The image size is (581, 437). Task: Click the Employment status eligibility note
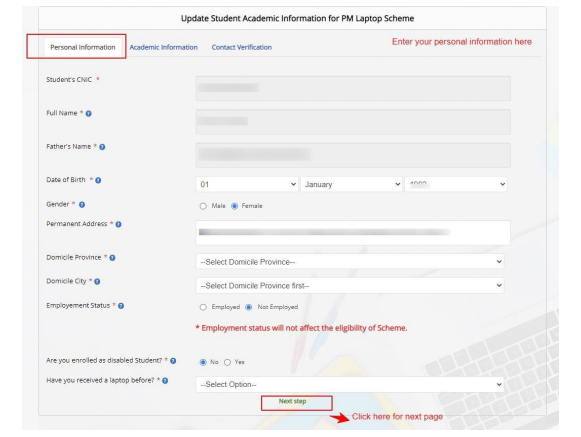pos(301,328)
